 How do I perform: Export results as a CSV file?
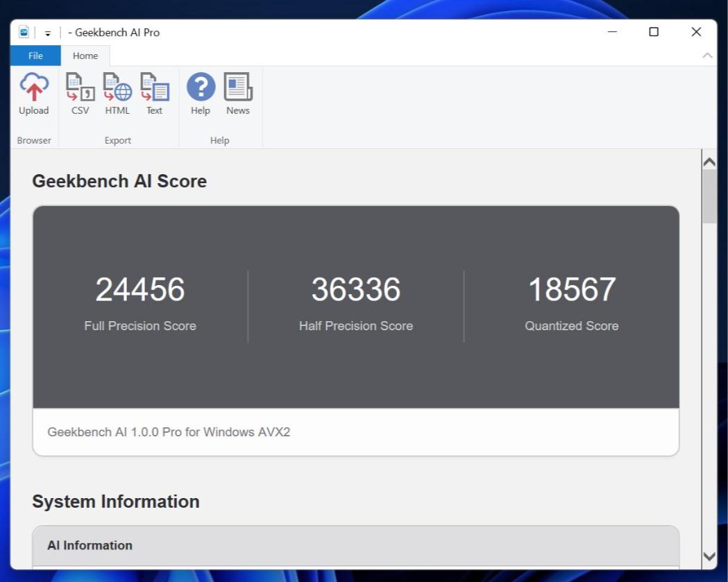(x=79, y=92)
